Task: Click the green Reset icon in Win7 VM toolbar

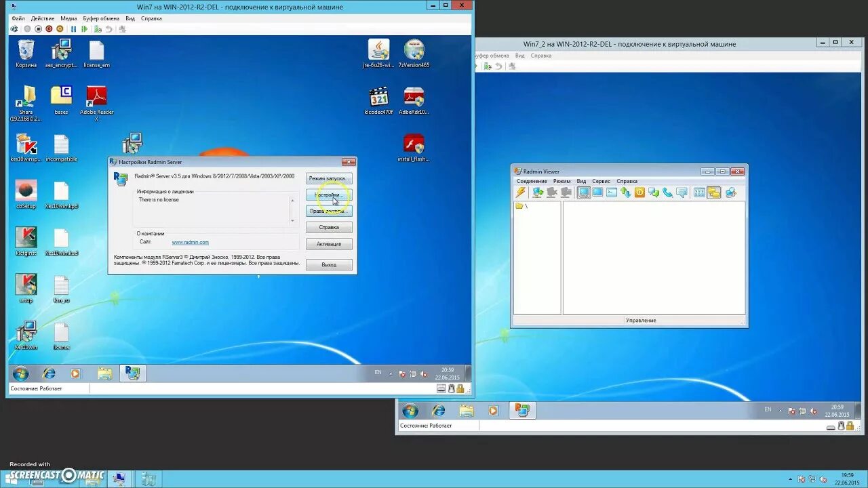Action: click(x=85, y=29)
